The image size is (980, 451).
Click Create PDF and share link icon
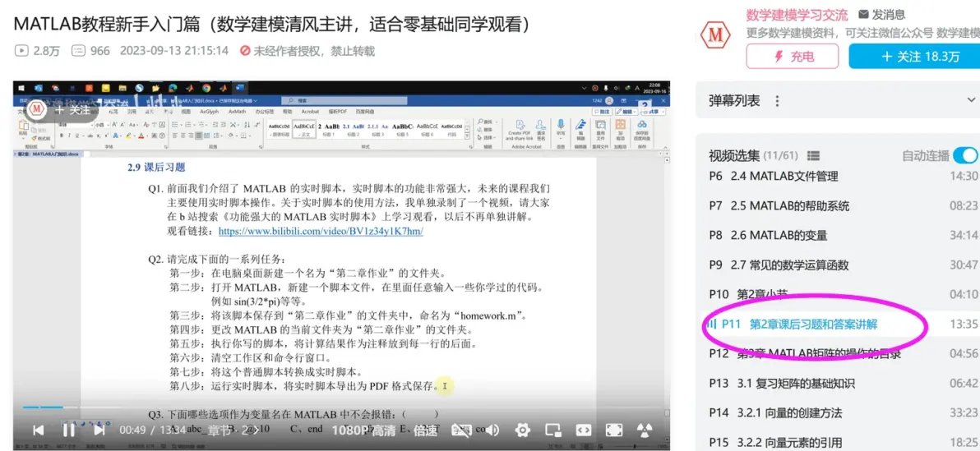pos(520,129)
